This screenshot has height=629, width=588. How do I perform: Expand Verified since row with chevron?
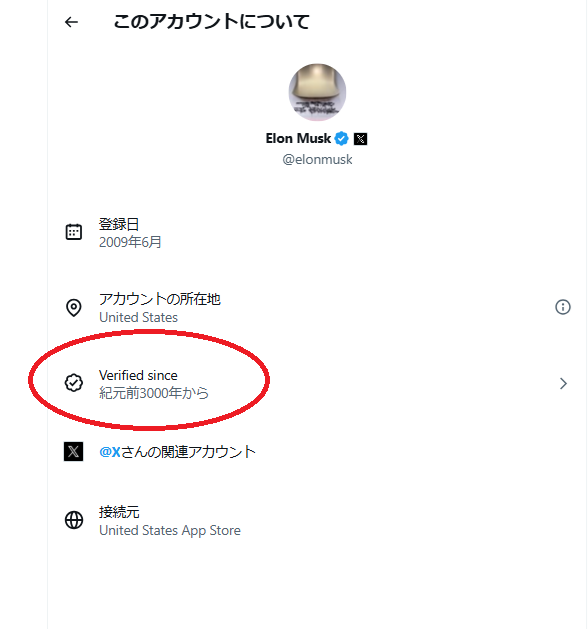[563, 383]
